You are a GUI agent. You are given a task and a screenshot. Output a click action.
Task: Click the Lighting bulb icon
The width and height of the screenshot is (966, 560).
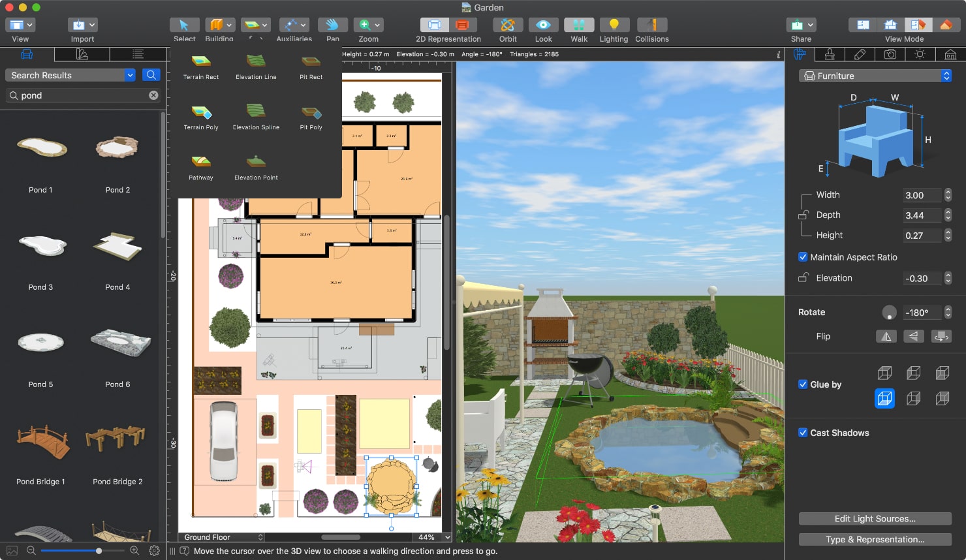[x=614, y=25]
